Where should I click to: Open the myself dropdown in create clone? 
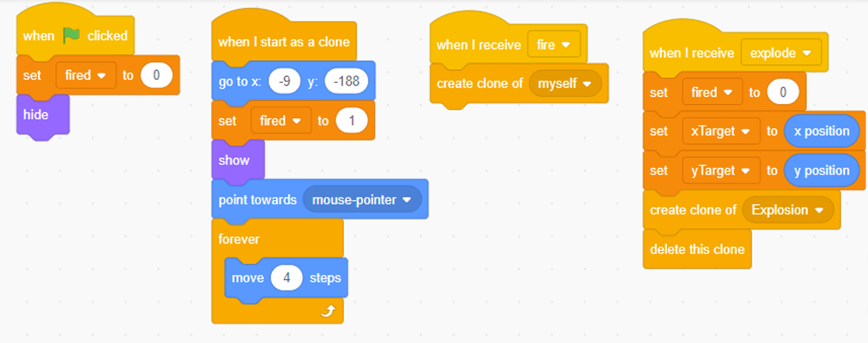tap(565, 84)
